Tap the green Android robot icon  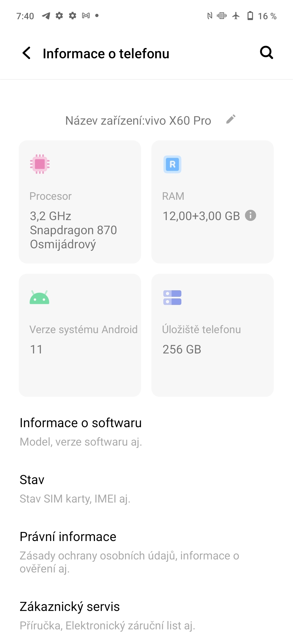coord(40,297)
